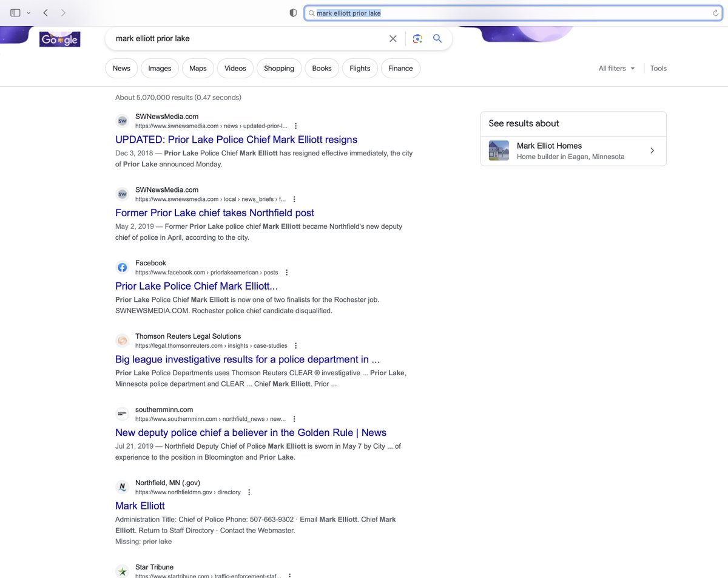Open more options for first SWNewsMedia result
Viewport: 728px width, 578px height.
(295, 126)
